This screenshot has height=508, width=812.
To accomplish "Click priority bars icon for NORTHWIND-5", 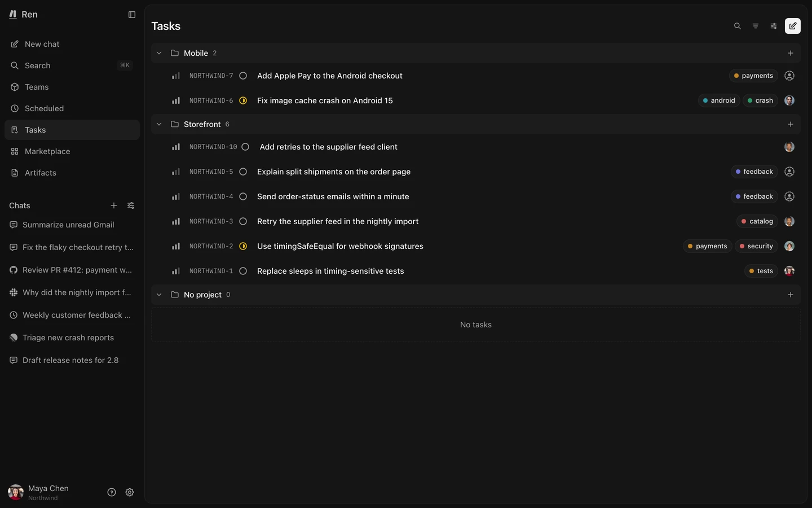I will point(176,172).
